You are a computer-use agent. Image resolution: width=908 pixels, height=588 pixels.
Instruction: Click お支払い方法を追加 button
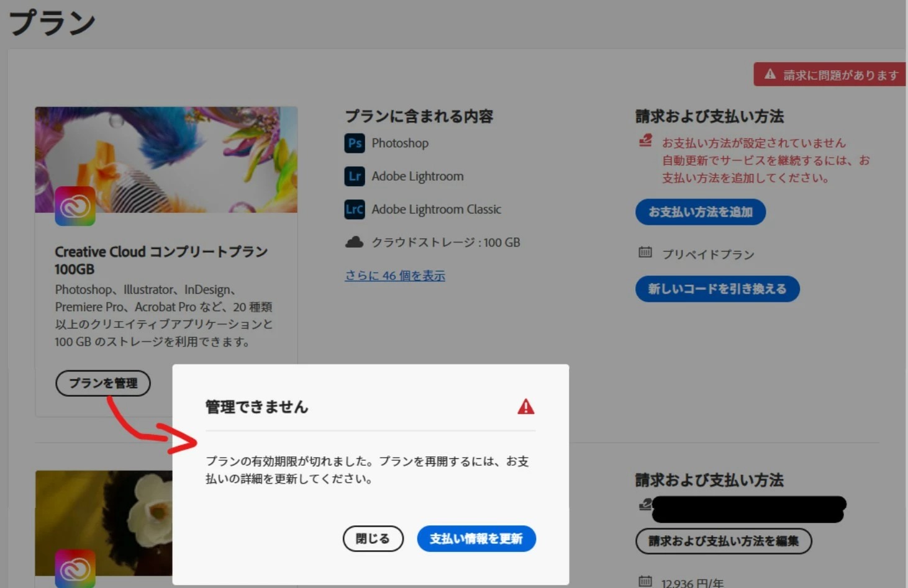[701, 212]
